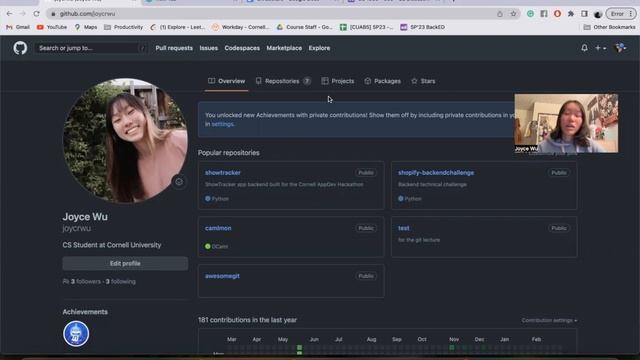Open the achievement badge under Achievements
Image resolution: width=640 pixels, height=360 pixels.
(x=76, y=333)
